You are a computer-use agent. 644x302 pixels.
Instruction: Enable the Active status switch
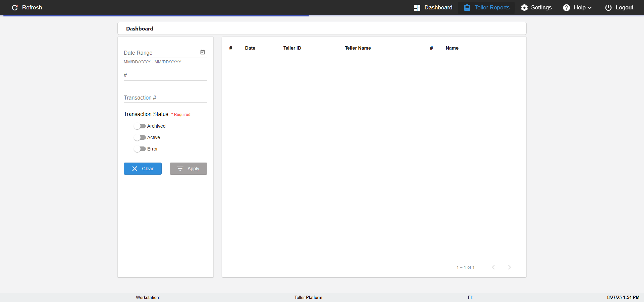140,137
